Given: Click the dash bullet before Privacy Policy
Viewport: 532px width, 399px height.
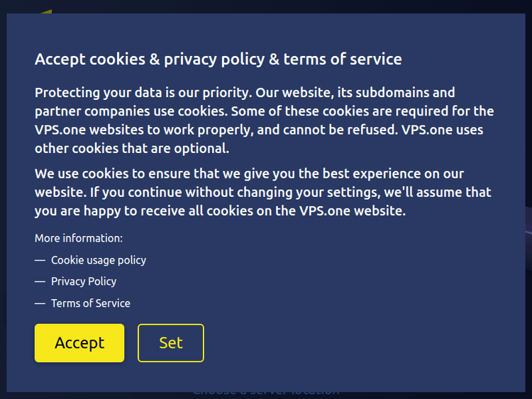Looking at the screenshot, I should [40, 281].
